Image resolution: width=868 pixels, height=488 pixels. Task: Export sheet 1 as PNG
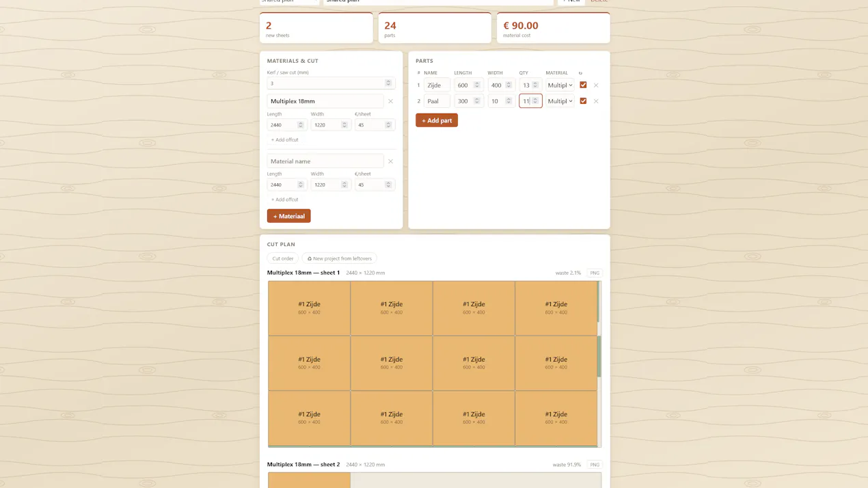pos(595,273)
